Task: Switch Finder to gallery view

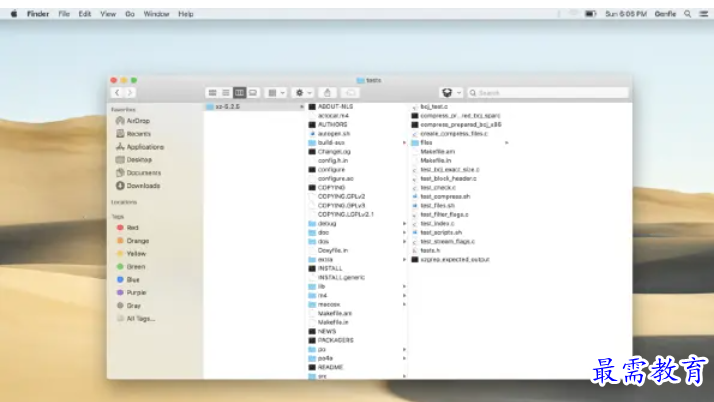Action: pos(253,93)
